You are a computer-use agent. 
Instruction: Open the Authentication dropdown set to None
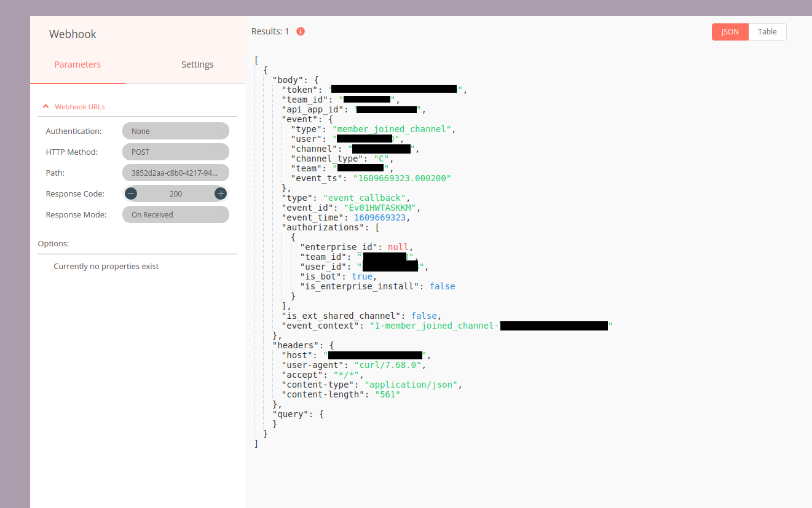pyautogui.click(x=176, y=131)
